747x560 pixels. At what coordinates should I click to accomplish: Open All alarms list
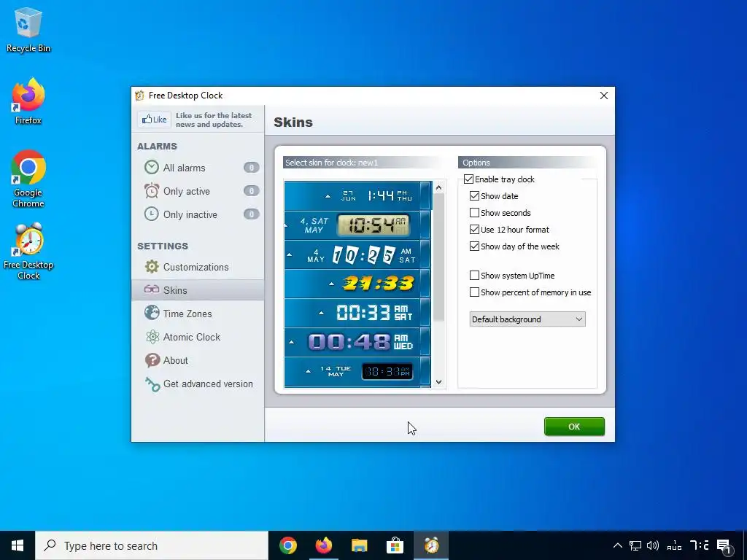[x=197, y=168]
